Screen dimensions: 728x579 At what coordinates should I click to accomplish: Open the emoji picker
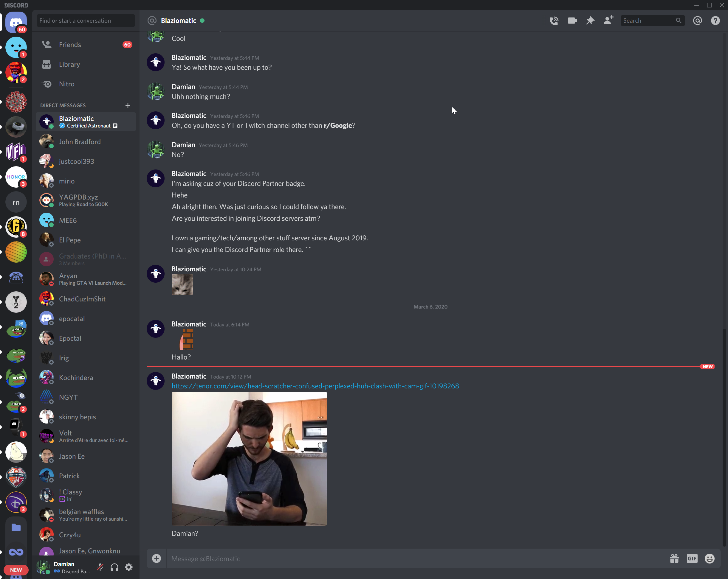pyautogui.click(x=710, y=558)
